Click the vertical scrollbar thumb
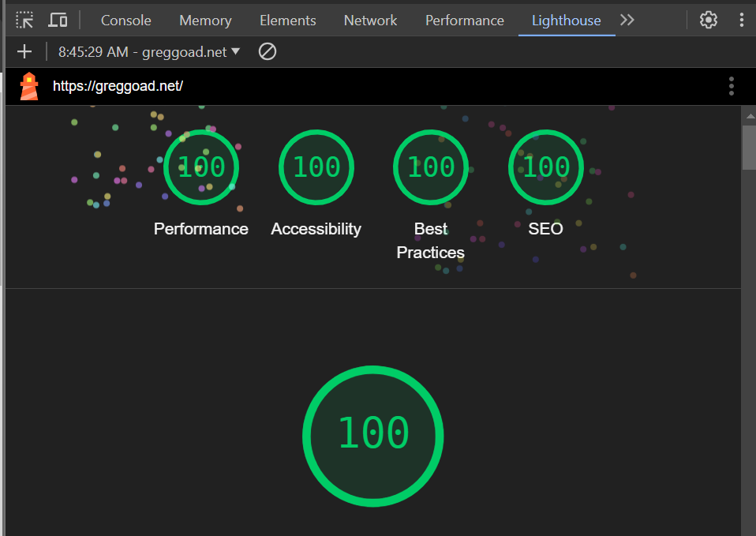 pos(750,147)
